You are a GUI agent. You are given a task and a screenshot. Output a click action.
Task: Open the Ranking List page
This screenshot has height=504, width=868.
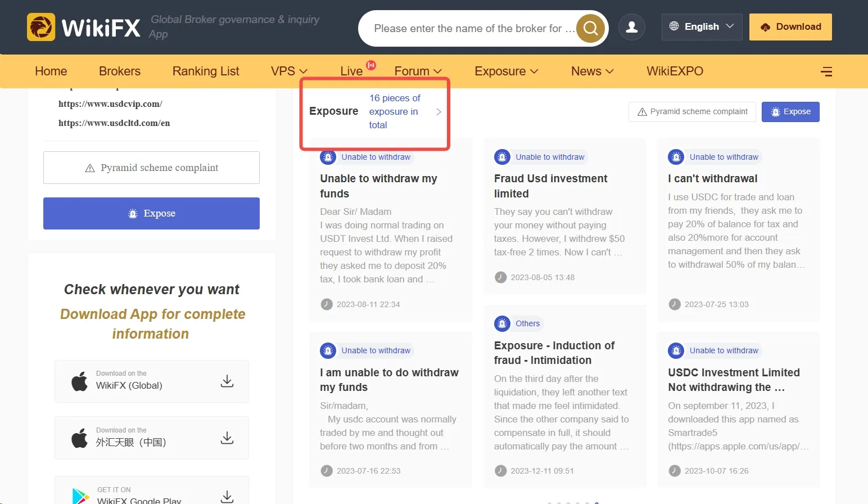pos(206,71)
